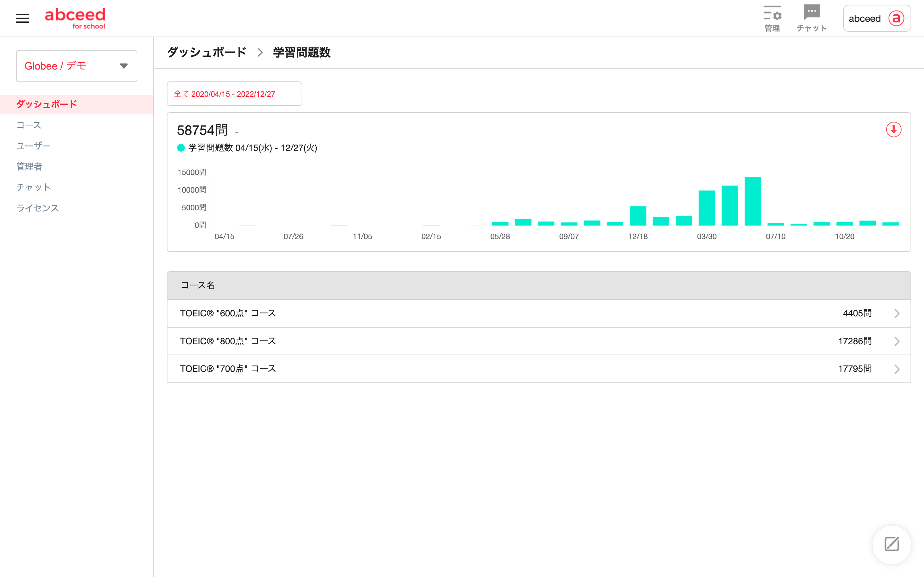Open 管理者 in the sidebar

(29, 166)
